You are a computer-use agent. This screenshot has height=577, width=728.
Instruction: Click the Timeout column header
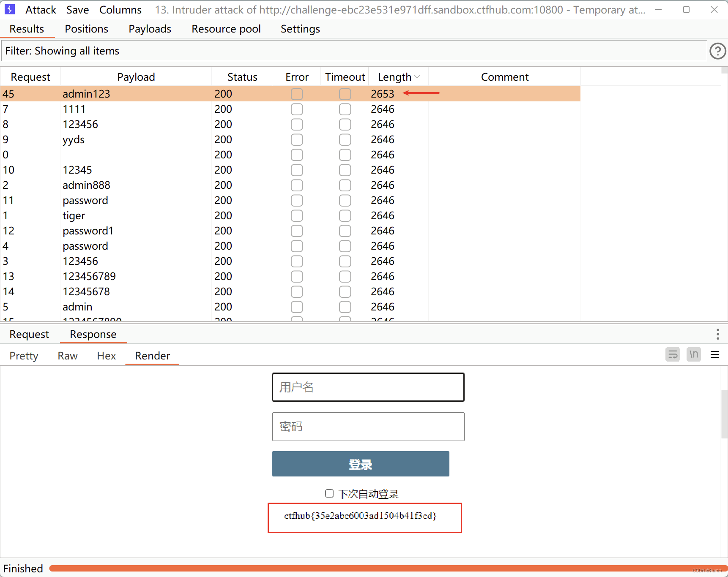345,77
